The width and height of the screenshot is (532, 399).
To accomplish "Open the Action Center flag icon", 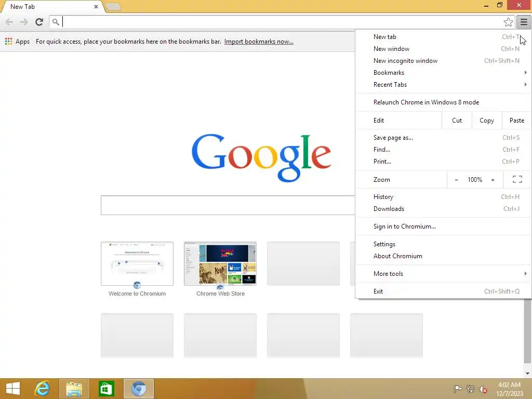I will [x=457, y=389].
